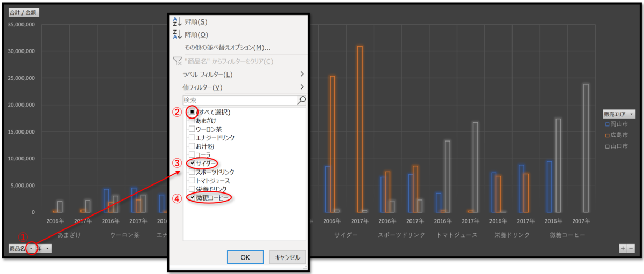Click the サイダー axis category label
This screenshot has height=274, width=644.
pyautogui.click(x=346, y=235)
